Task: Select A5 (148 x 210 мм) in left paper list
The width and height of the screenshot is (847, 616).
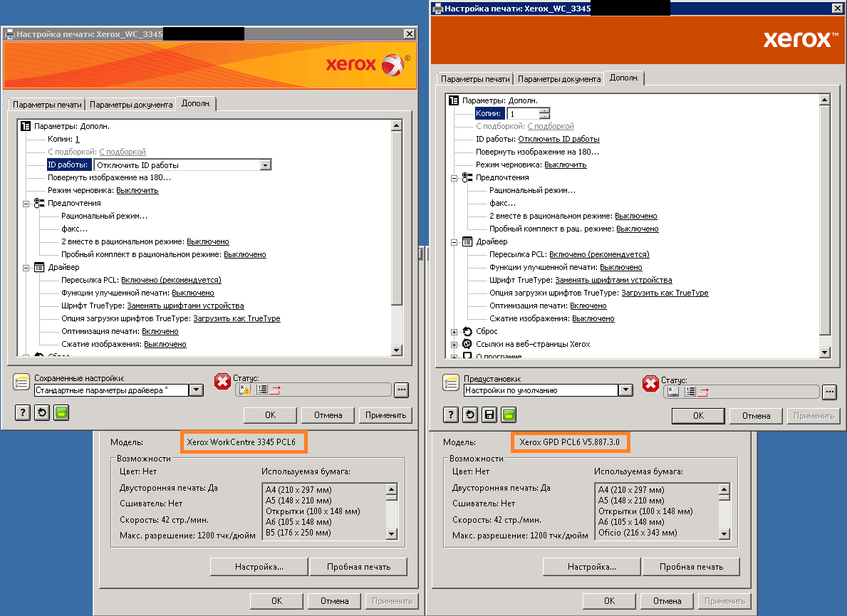Action: coord(298,501)
